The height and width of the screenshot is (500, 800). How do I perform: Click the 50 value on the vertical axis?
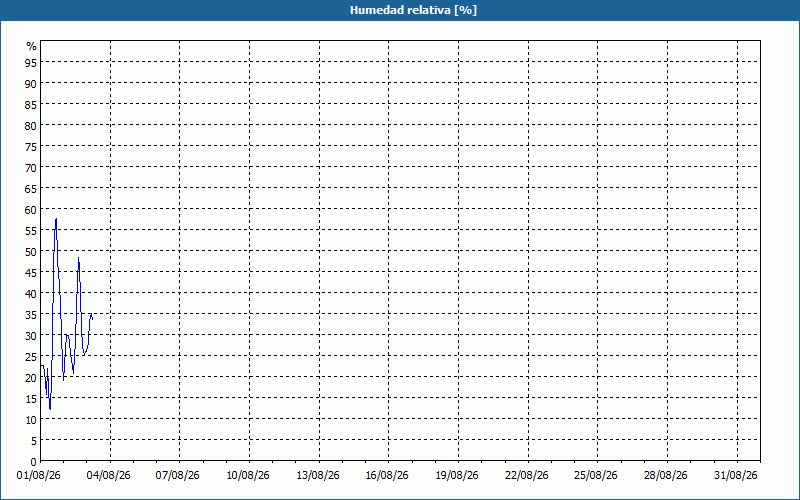pos(31,252)
